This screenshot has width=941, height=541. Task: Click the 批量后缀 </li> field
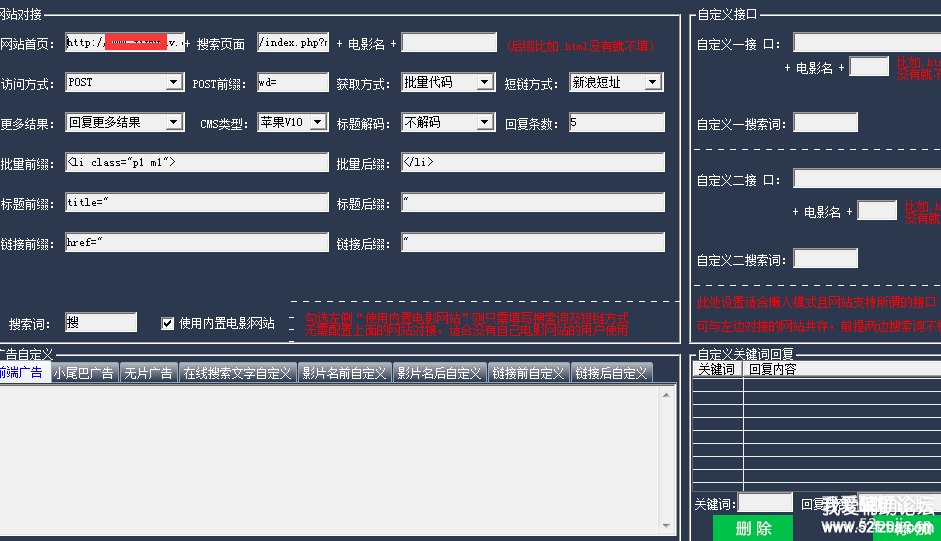tap(533, 162)
